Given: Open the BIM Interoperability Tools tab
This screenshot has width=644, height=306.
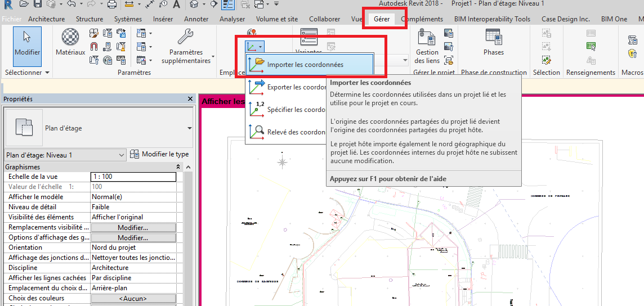Looking at the screenshot, I should (x=492, y=19).
